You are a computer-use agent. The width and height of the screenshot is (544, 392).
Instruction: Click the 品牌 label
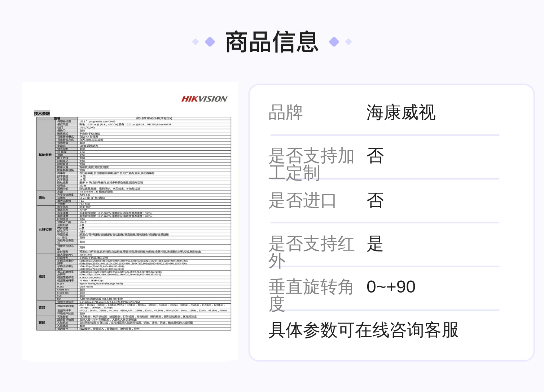[x=286, y=112]
